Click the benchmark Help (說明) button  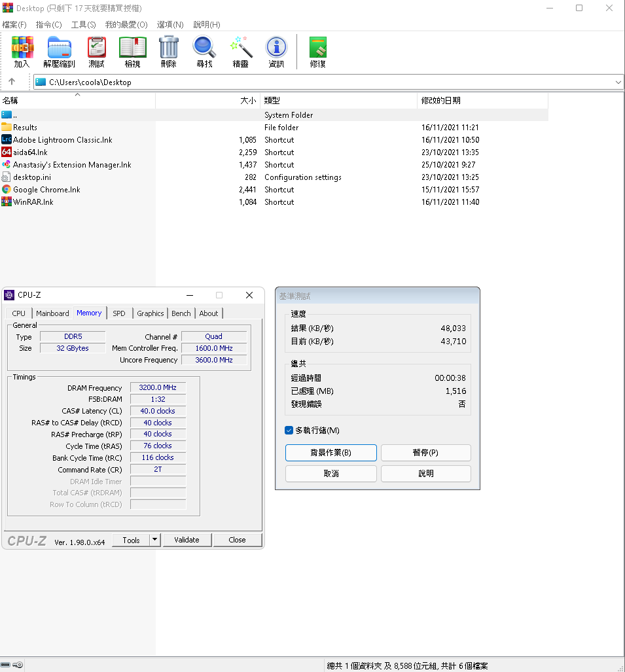click(425, 474)
